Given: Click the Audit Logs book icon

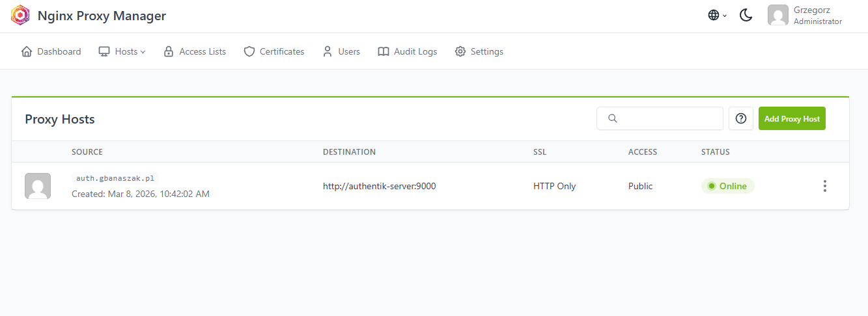Looking at the screenshot, I should pos(384,51).
